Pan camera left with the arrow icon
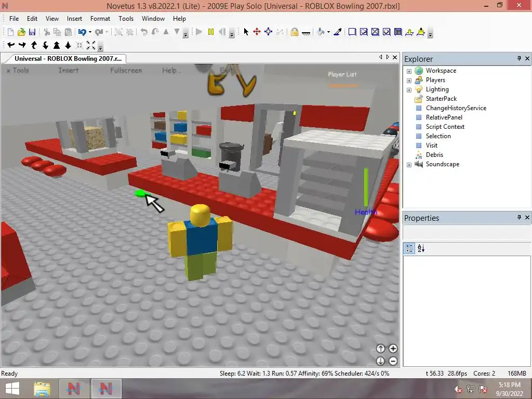The height and width of the screenshot is (399, 532). coord(11,45)
